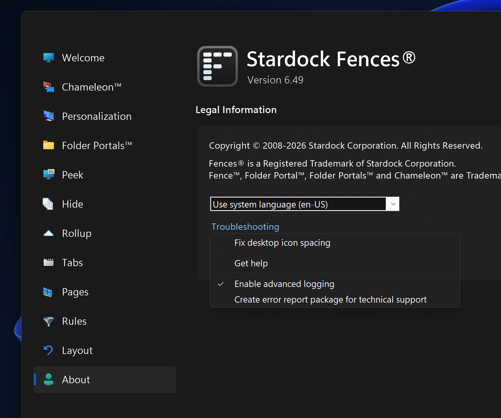Choose Create error report package option
Screen dimensions: 501x418
[x=335, y=300]
